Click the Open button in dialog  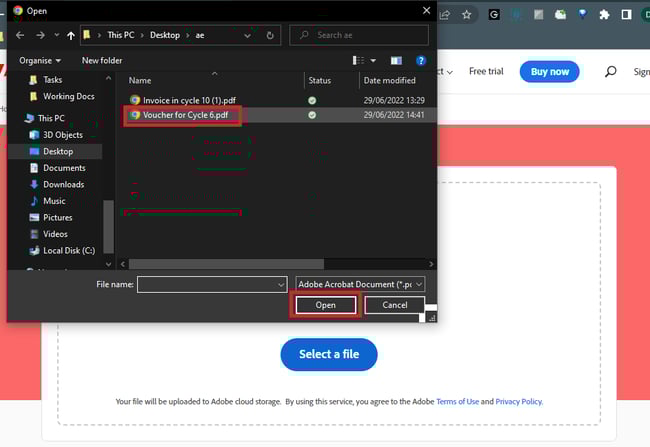click(x=325, y=305)
